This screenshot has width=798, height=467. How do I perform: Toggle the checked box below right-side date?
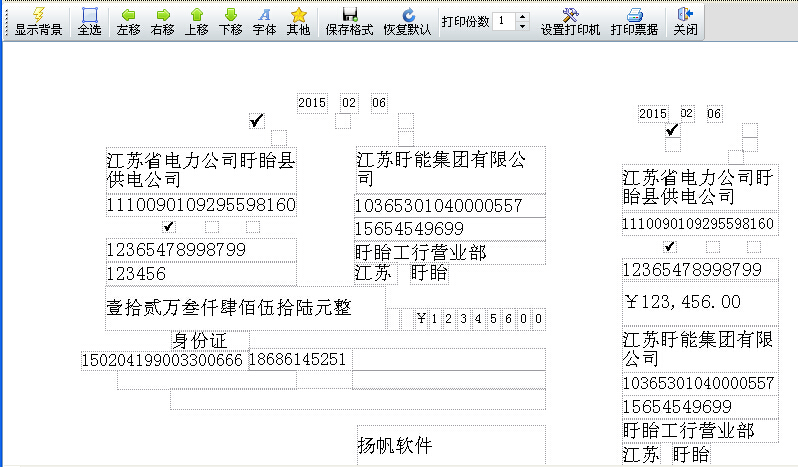click(x=672, y=129)
